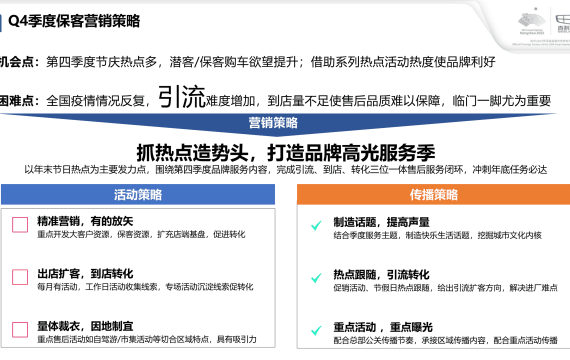Click the line 促销活动、节假日热点跟随
This screenshot has width=570, height=360.
[446, 288]
